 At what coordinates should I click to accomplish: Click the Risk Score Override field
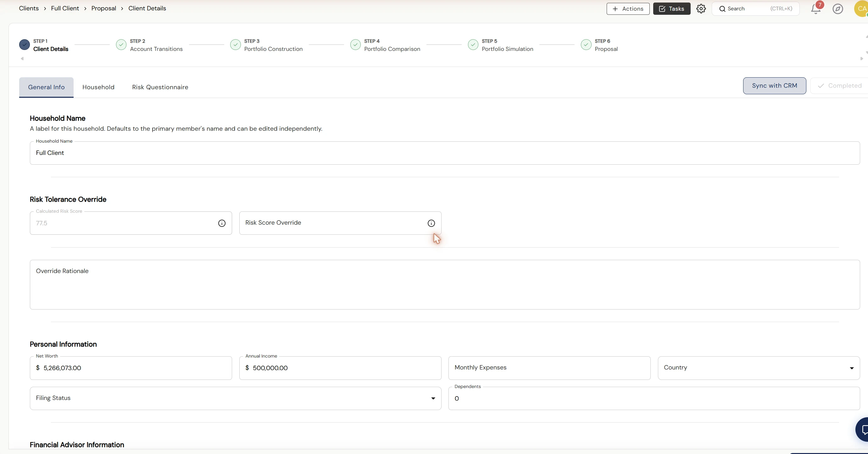point(340,223)
